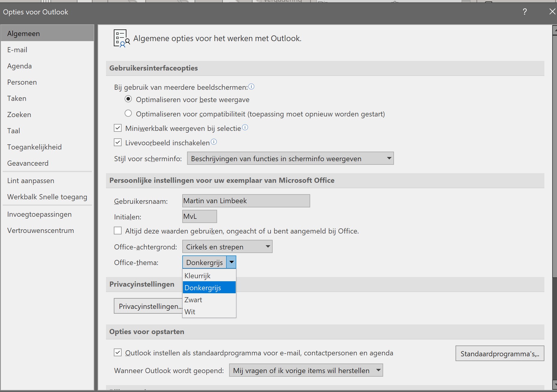Click the Privacyinstellingen... button
The width and height of the screenshot is (557, 392).
[x=148, y=306]
